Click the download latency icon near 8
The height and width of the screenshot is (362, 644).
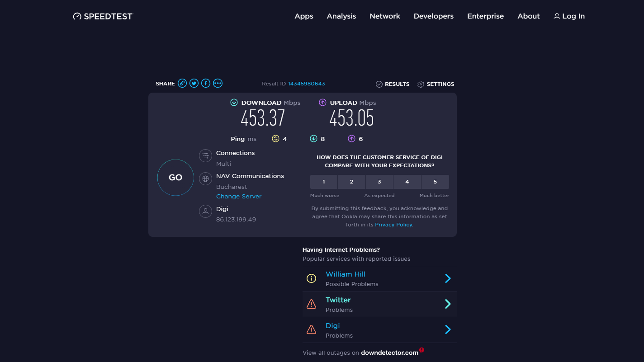pyautogui.click(x=313, y=139)
